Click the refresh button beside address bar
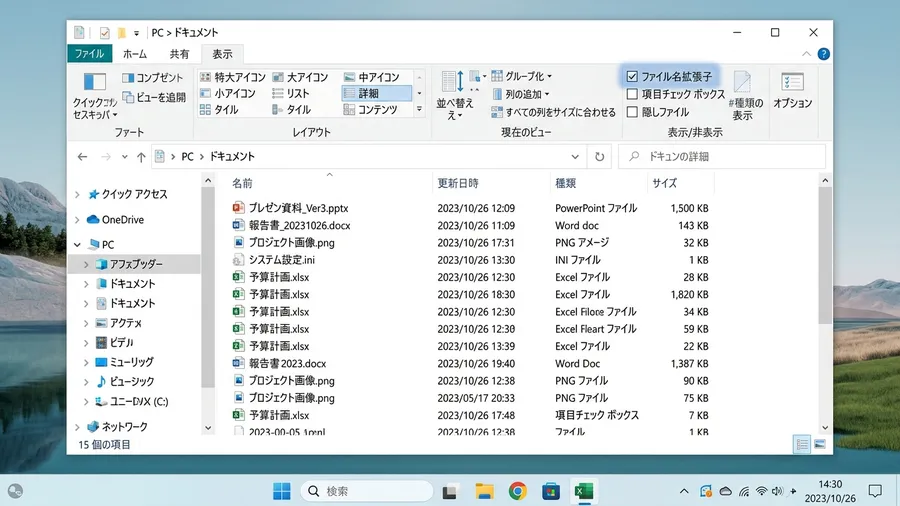 click(x=599, y=157)
